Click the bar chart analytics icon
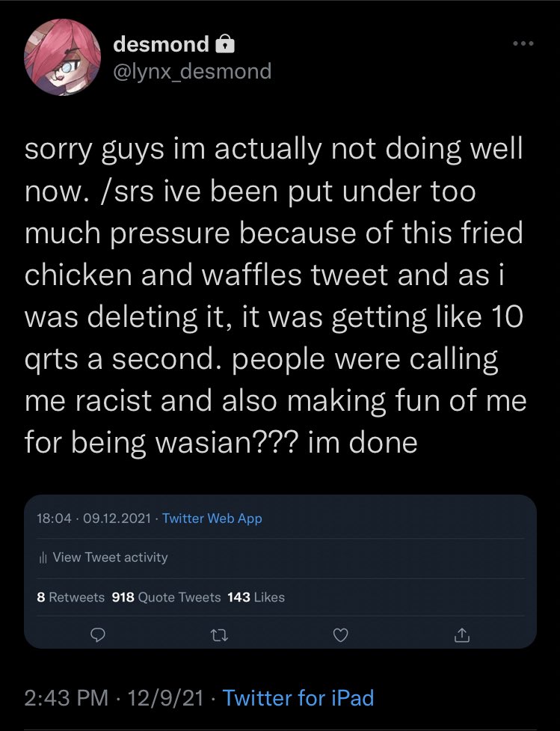 (x=42, y=557)
